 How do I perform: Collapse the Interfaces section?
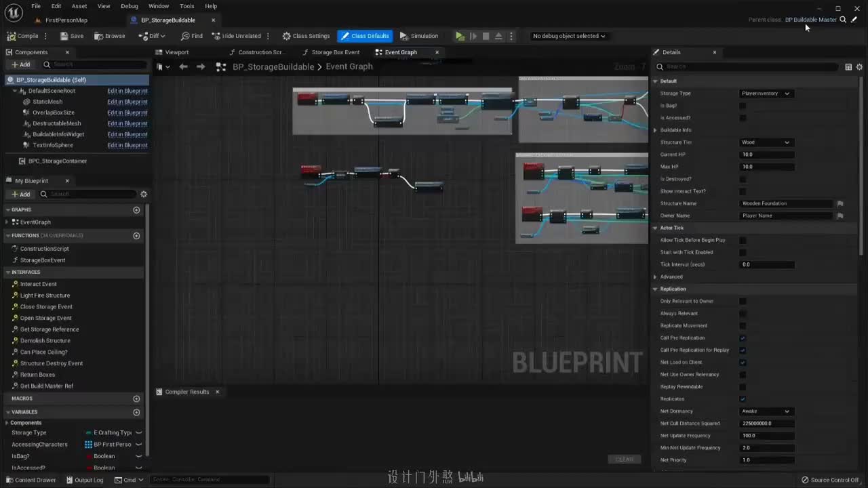[8, 272]
